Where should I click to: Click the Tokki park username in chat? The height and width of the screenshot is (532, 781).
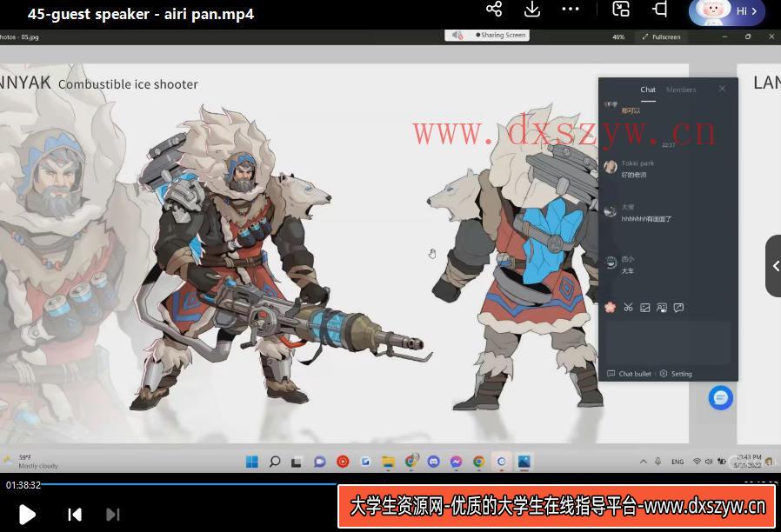637,163
